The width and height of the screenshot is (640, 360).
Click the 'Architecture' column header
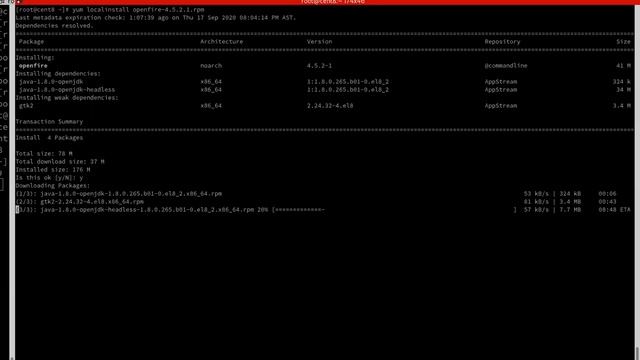(222, 42)
